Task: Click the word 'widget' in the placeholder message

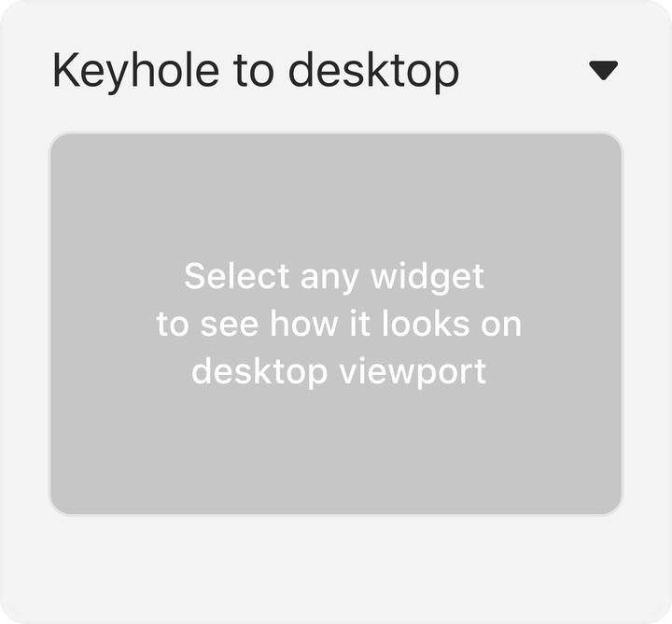Action: (427, 278)
